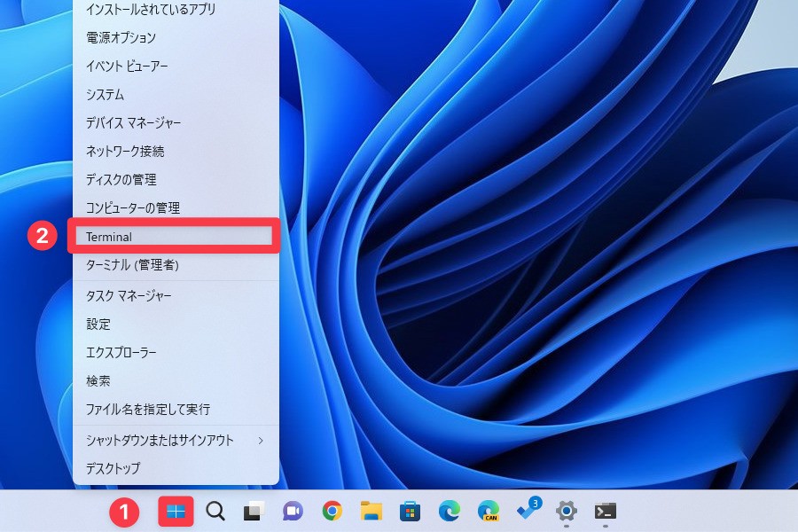Launch Google Chrome from the taskbar

pos(332,511)
